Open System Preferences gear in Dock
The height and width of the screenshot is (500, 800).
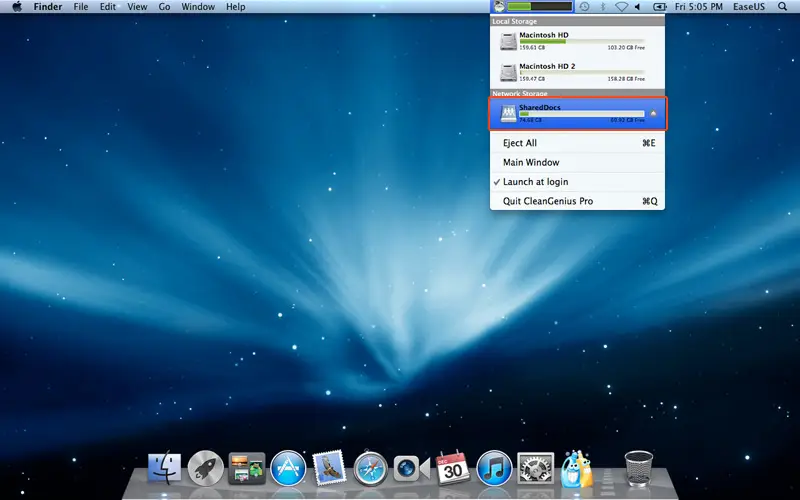[x=535, y=468]
